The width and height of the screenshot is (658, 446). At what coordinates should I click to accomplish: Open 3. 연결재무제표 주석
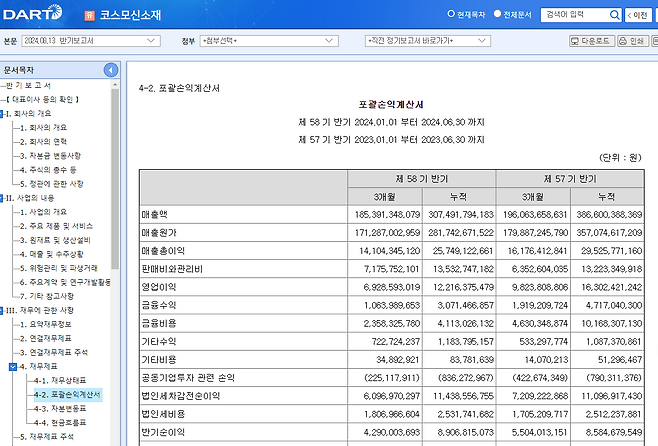54,352
